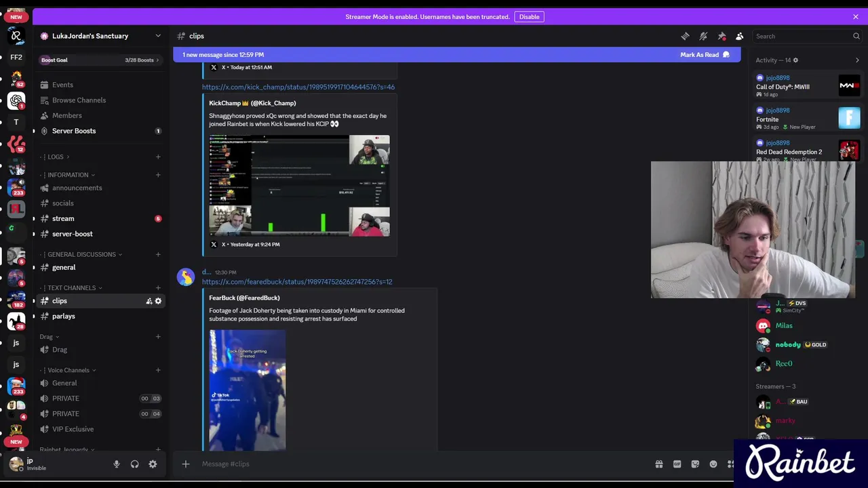Toggle the member list icon
Screen dimensions: 868x488
click(740, 36)
